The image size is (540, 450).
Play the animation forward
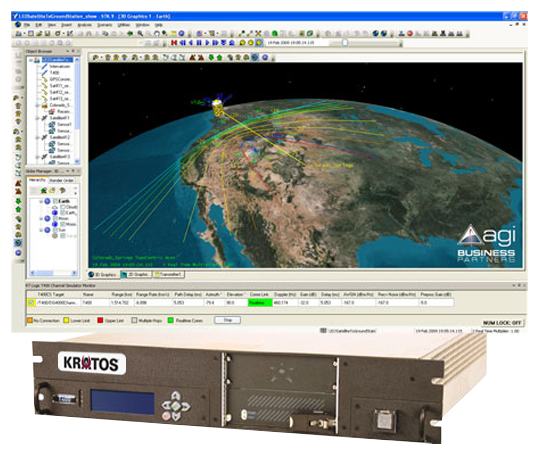207,43
